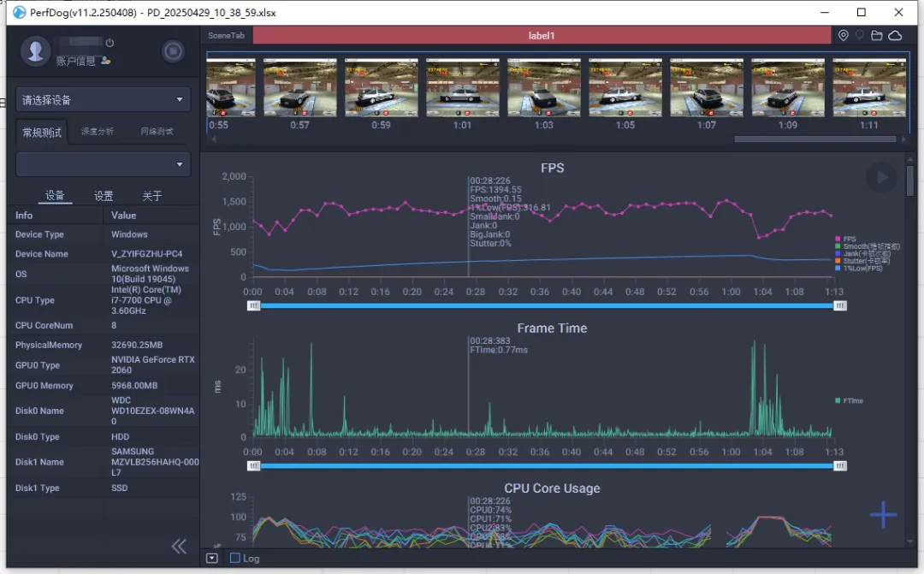Image resolution: width=924 pixels, height=574 pixels.
Task: Select screenshot thumbnail at 0:55
Action: [x=231, y=87]
